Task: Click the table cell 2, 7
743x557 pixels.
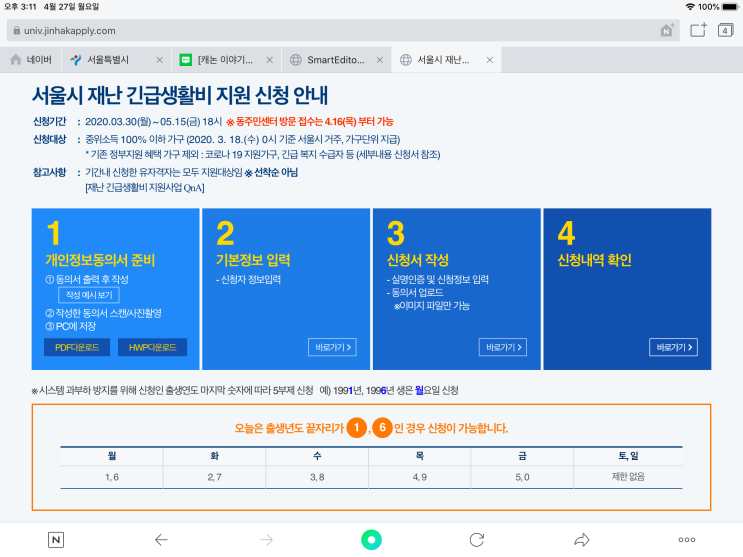Action: [x=214, y=477]
